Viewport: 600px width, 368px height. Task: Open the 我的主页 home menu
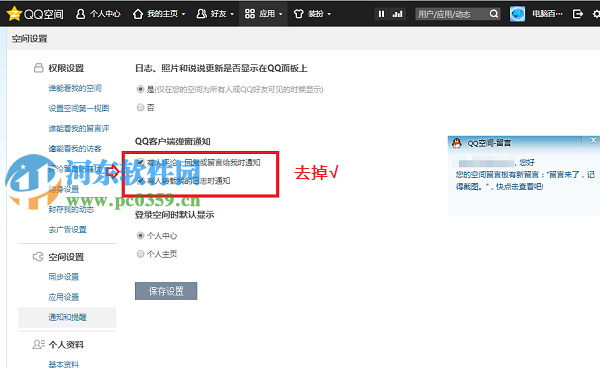(x=159, y=14)
